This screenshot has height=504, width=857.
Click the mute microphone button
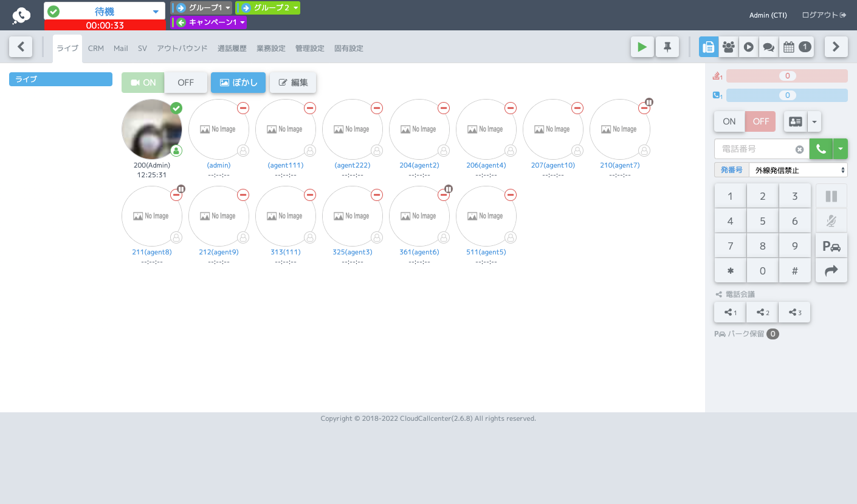click(831, 221)
